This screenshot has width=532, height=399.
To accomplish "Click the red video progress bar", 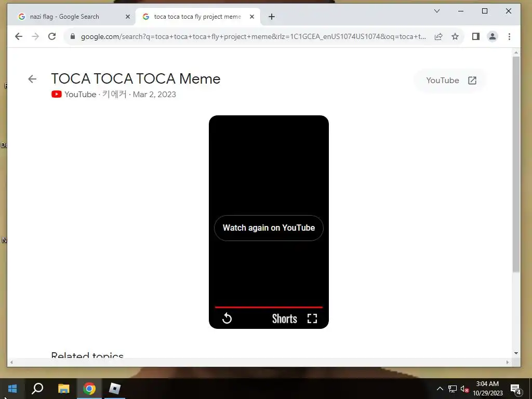I will pos(269,307).
